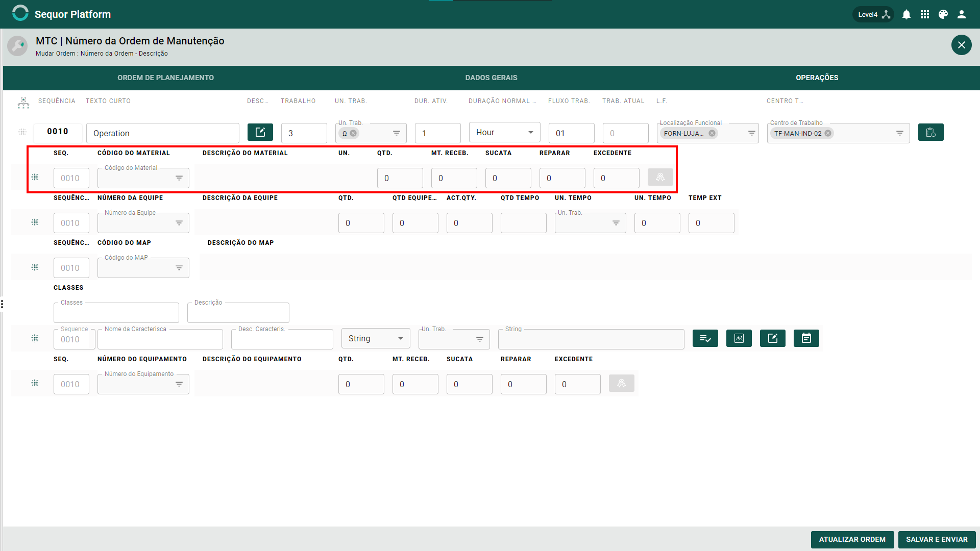The image size is (980, 551).
Task: Click the Trab. Atual field
Action: click(x=626, y=133)
